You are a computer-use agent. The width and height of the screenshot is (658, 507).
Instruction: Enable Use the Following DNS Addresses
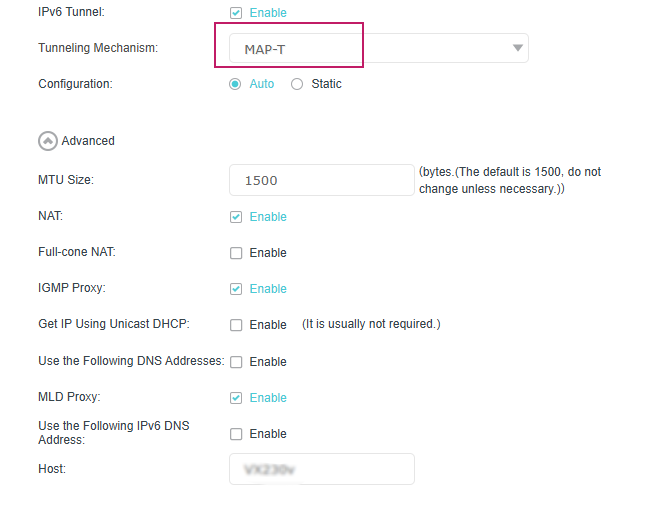[236, 362]
